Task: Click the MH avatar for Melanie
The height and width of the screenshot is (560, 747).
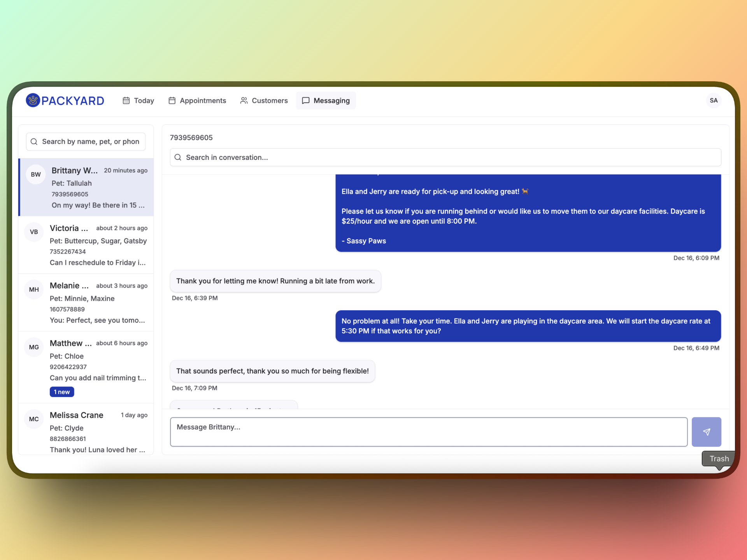Action: (x=34, y=289)
